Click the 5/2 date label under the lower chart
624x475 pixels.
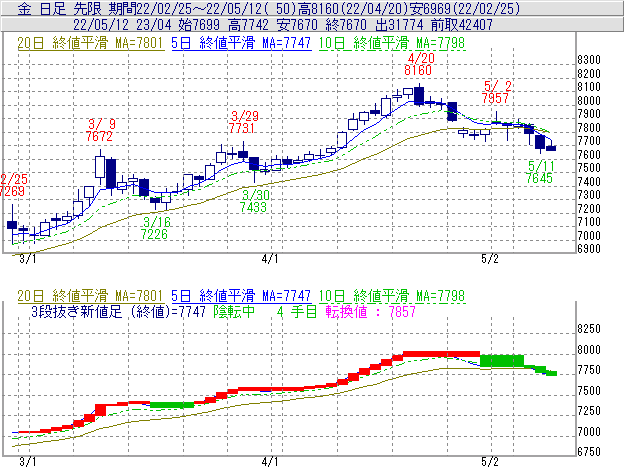pyautogui.click(x=490, y=462)
